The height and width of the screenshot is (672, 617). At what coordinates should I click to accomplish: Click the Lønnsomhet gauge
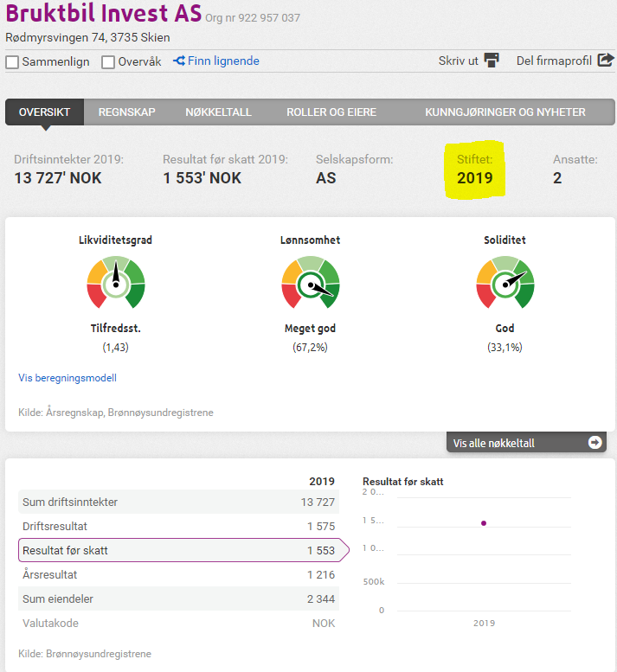click(x=311, y=283)
